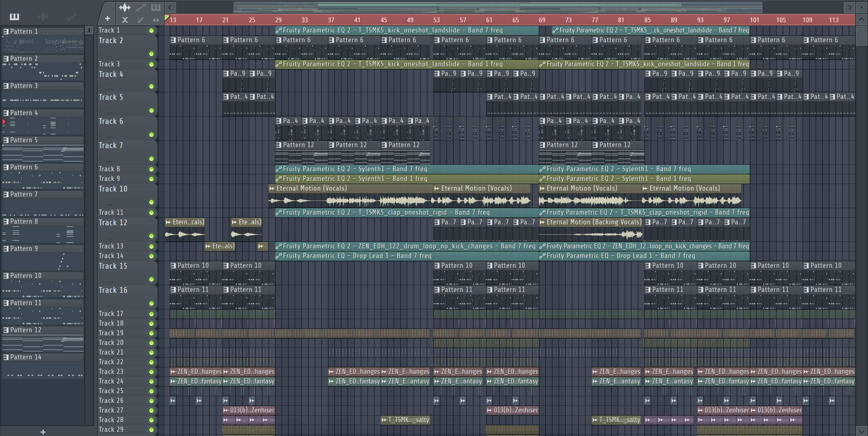The image size is (868, 436).
Task: Show automation clips in the picker panel
Action: (72, 17)
